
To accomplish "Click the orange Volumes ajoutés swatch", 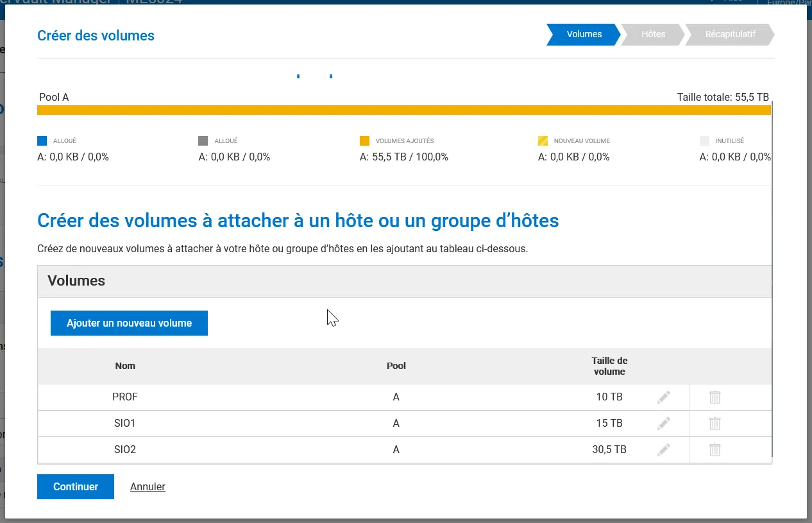I will click(365, 141).
